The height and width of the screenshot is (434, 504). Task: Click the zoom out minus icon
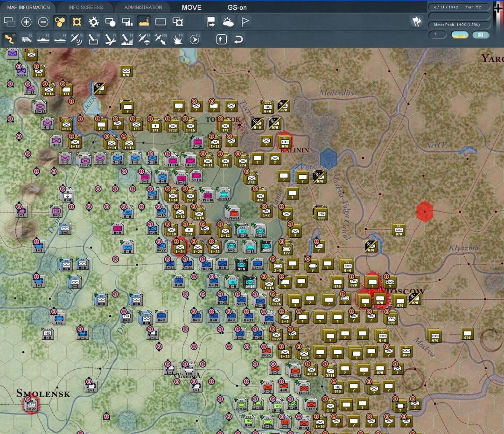coord(43,22)
